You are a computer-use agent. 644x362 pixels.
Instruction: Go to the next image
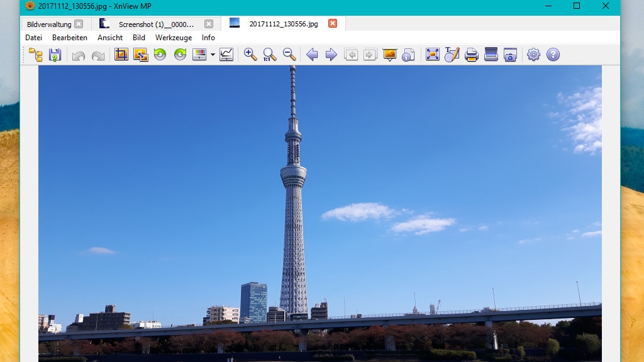[x=330, y=55]
